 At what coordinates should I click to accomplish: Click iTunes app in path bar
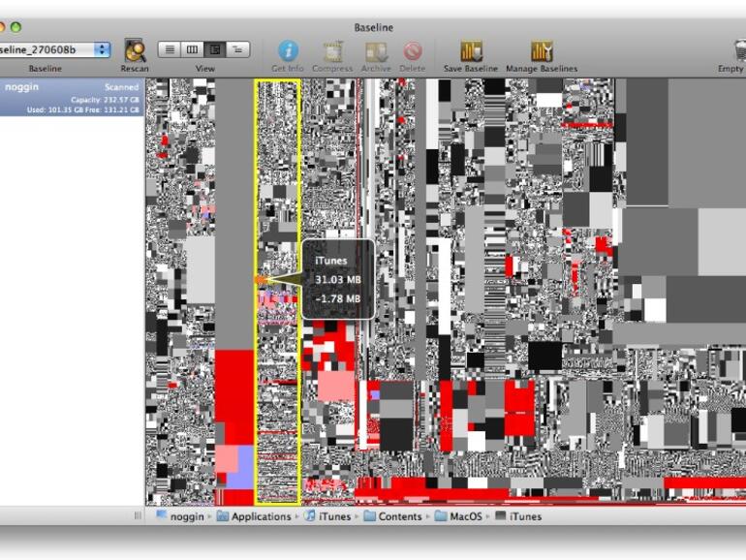coord(327,516)
